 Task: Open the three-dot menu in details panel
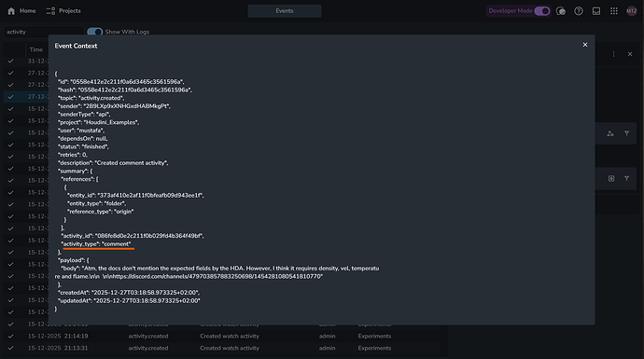point(613,54)
